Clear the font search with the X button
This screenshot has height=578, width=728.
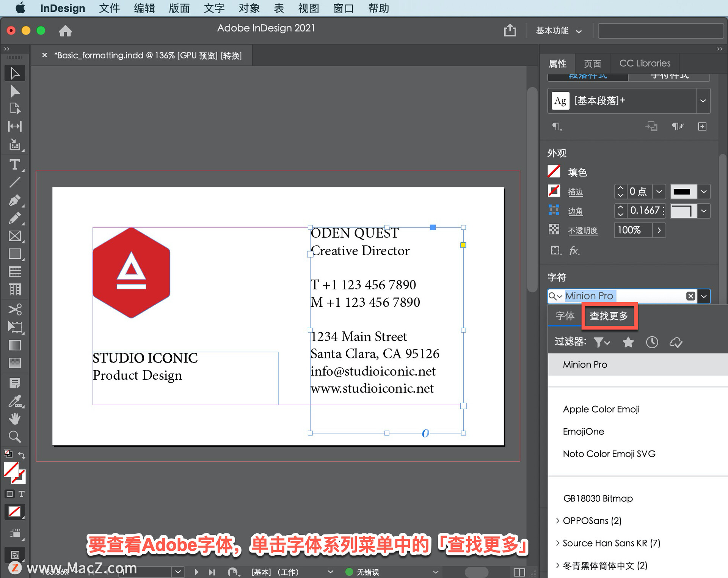pos(690,296)
